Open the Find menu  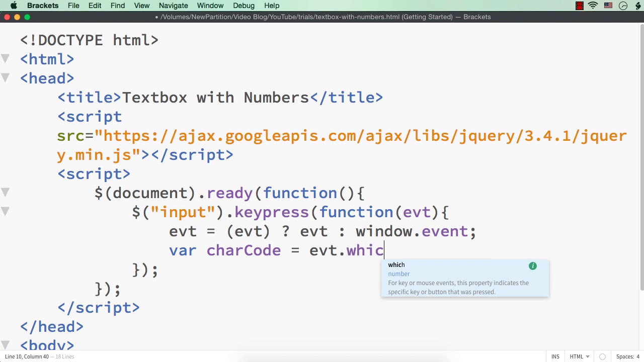(x=118, y=6)
